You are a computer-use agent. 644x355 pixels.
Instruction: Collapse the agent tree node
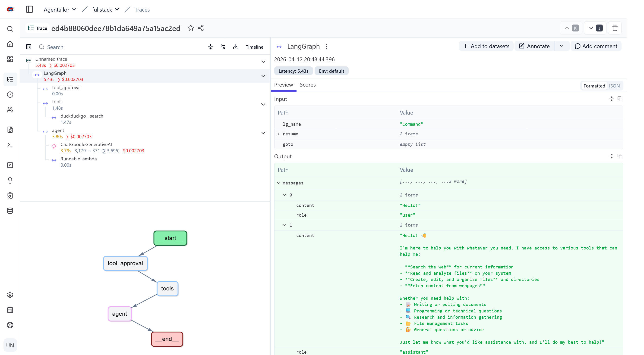coord(263,133)
